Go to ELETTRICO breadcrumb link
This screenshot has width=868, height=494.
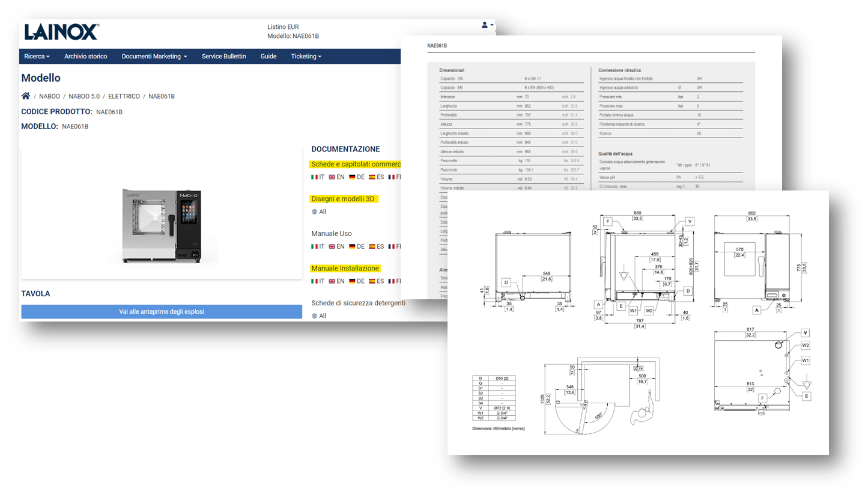tap(124, 96)
